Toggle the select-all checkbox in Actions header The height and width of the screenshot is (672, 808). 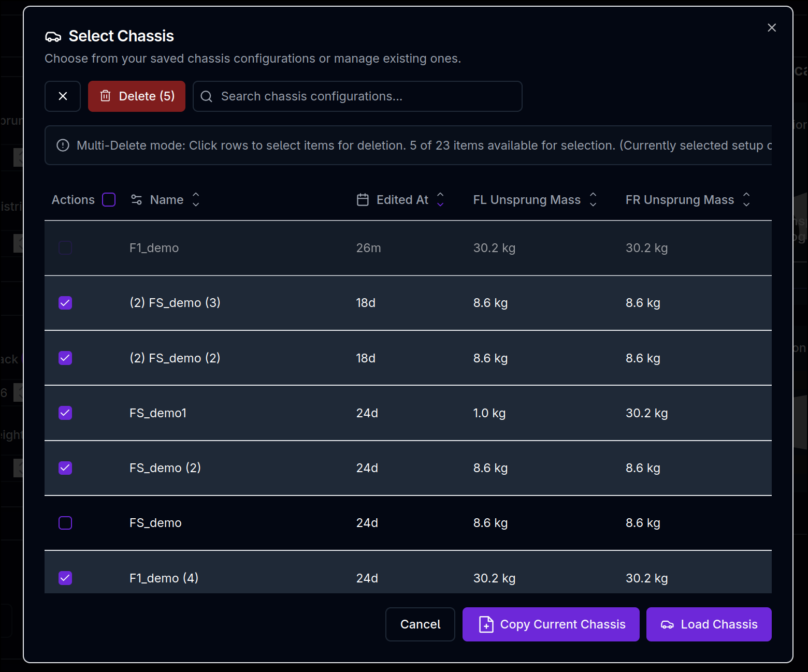pyautogui.click(x=109, y=200)
